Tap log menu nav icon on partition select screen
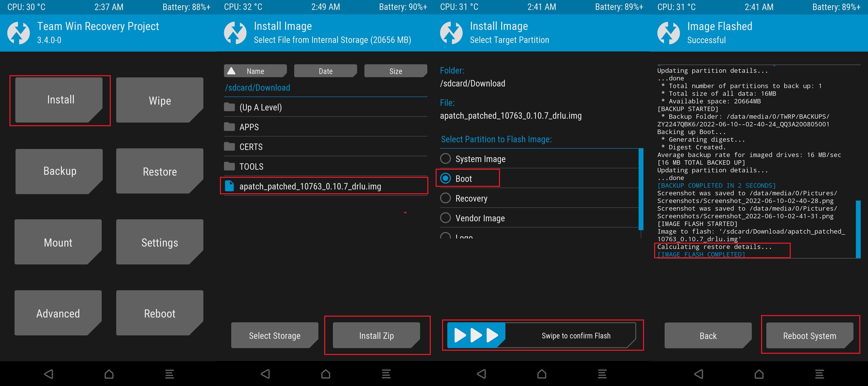Image resolution: width=868 pixels, height=386 pixels. tap(602, 374)
